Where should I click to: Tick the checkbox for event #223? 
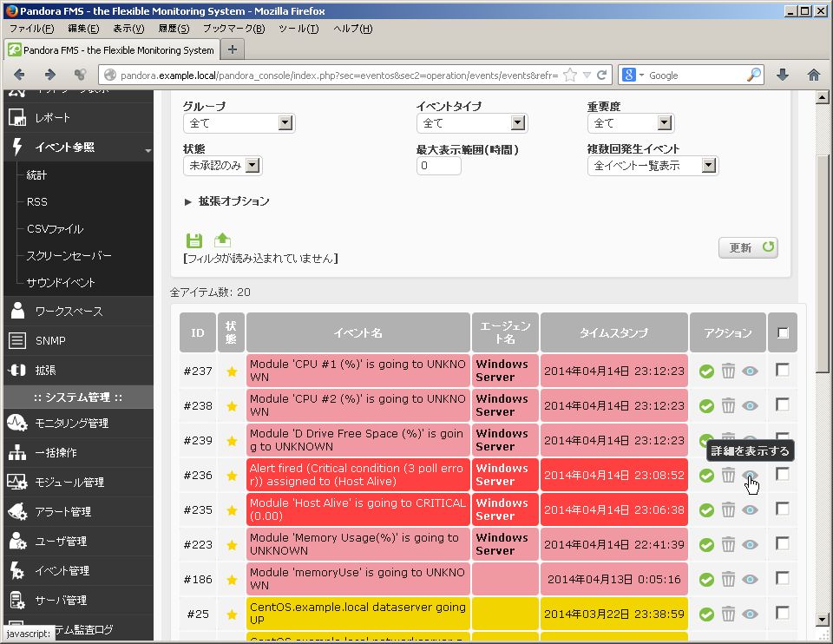coord(783,543)
